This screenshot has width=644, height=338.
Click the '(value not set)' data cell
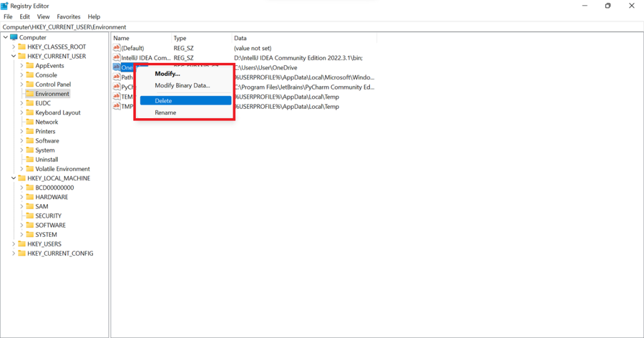pos(253,48)
